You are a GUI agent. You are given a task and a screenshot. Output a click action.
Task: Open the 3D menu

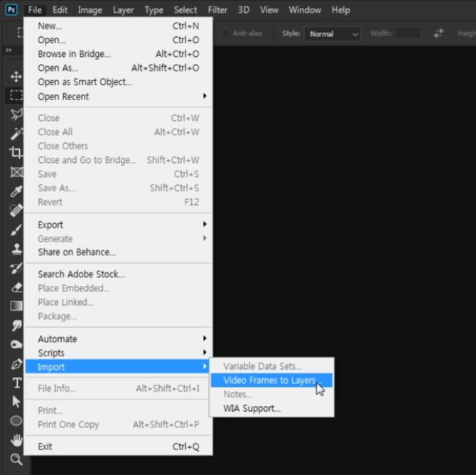pos(244,10)
